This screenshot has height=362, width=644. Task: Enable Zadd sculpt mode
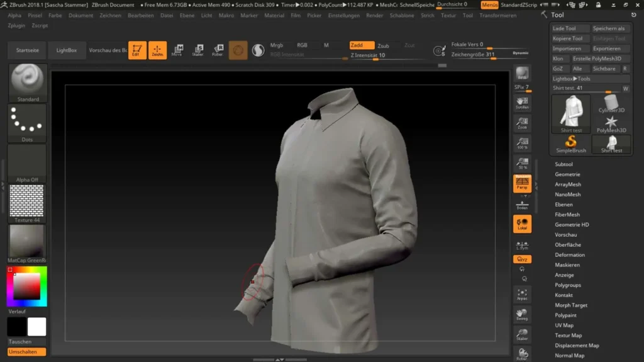(362, 45)
